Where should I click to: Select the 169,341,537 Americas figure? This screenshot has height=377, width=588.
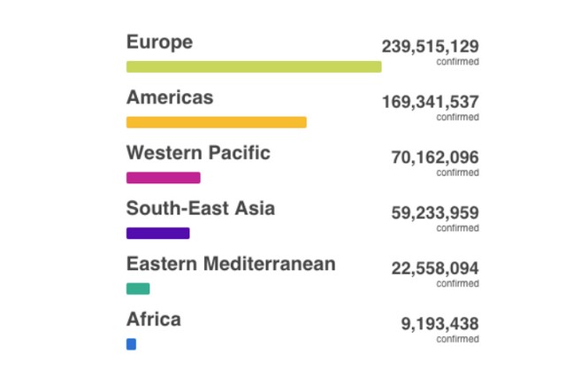pyautogui.click(x=430, y=102)
